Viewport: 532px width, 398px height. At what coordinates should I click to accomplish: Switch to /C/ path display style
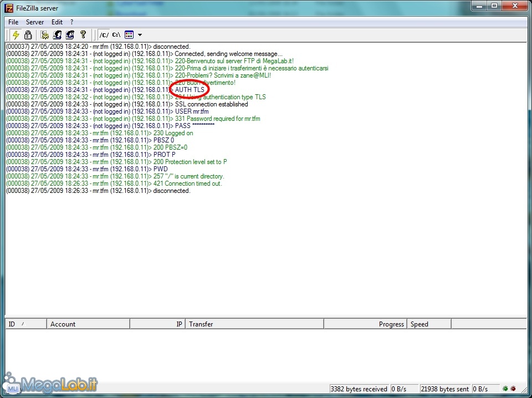pyautogui.click(x=104, y=35)
